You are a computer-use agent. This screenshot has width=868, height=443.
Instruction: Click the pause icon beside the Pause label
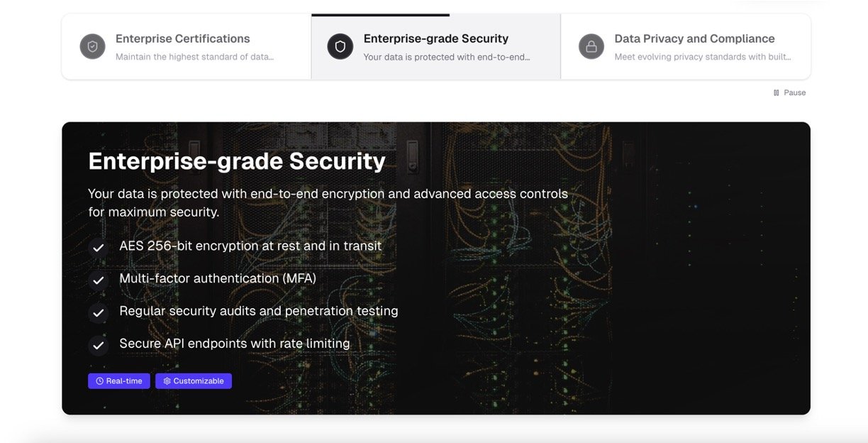coord(777,93)
